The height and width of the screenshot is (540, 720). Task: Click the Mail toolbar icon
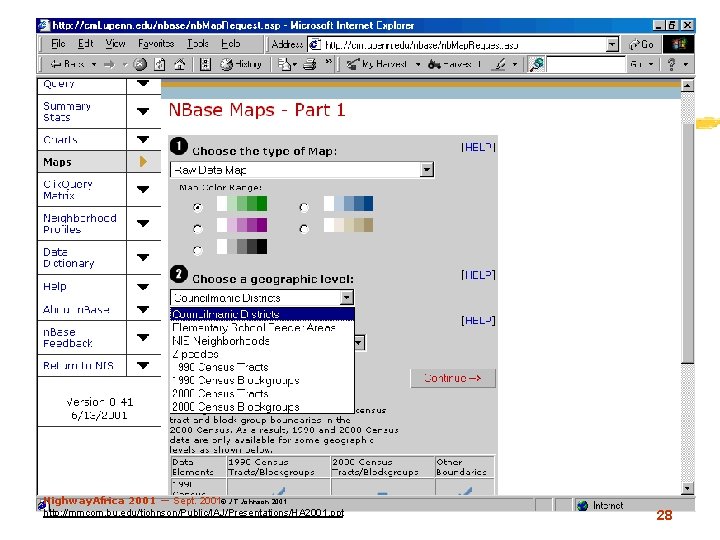pyautogui.click(x=285, y=64)
